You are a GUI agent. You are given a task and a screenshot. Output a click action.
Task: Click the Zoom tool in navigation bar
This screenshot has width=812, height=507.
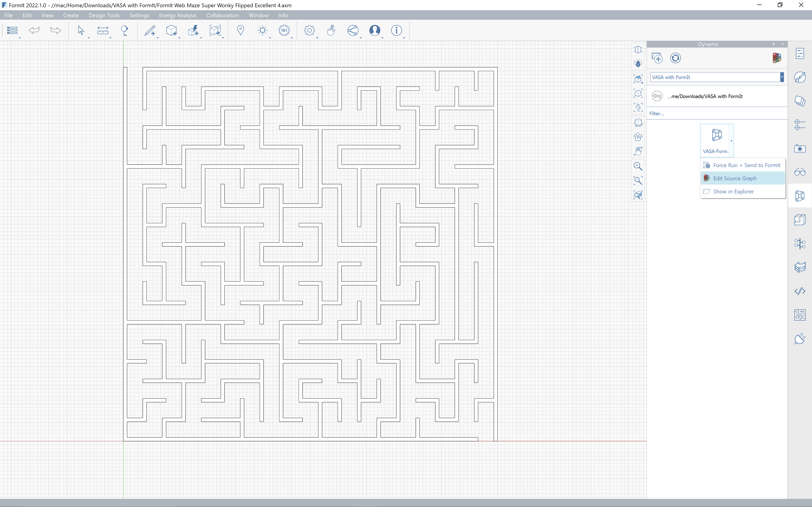click(x=638, y=166)
